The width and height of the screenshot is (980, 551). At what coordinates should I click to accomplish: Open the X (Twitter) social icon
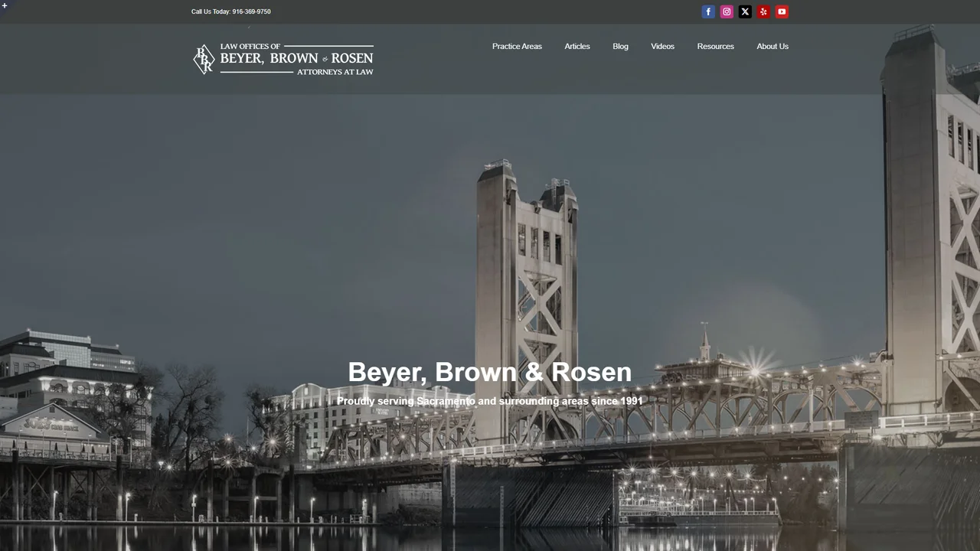(745, 11)
